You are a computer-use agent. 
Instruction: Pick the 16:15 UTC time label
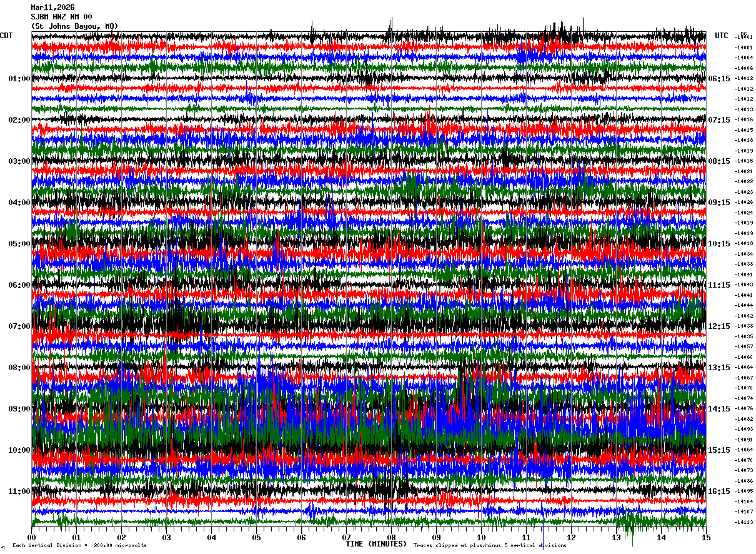[x=719, y=491]
